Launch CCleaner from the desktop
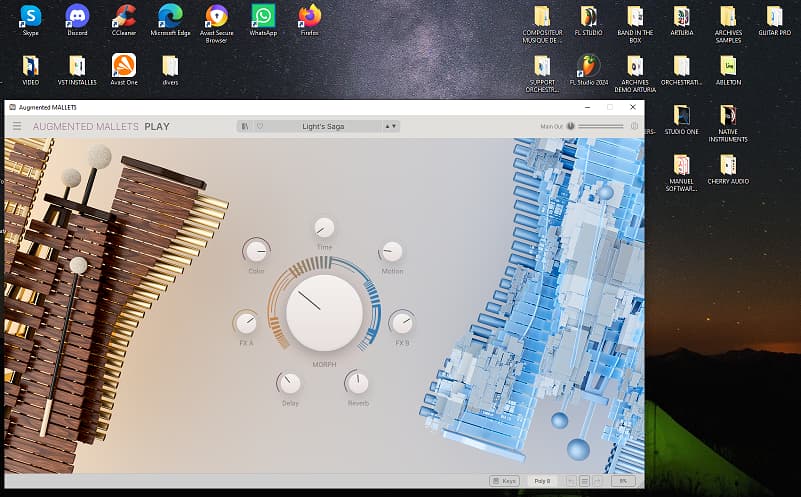The image size is (801, 497). (x=124, y=20)
